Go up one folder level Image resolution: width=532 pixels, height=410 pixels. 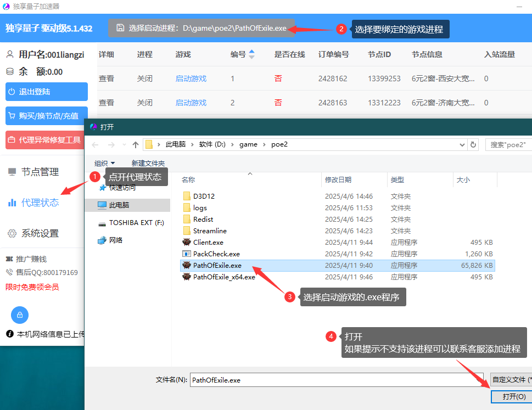tap(136, 145)
